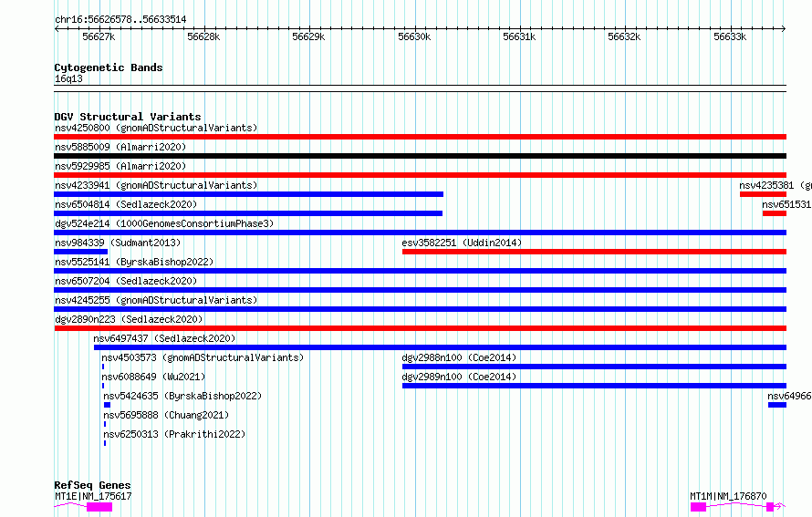Open nsv4233941 gnomADStructuralVariants label
The width and height of the screenshot is (812, 517).
(x=156, y=185)
